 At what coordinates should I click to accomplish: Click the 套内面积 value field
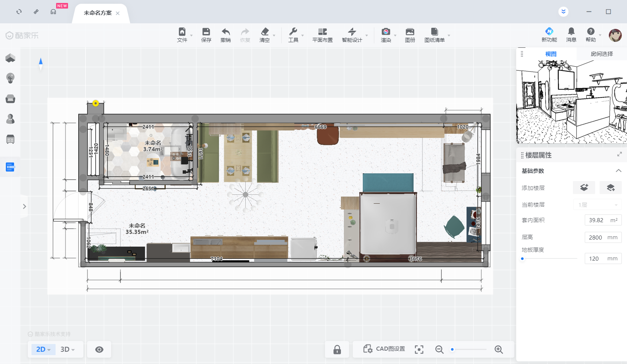pos(603,220)
